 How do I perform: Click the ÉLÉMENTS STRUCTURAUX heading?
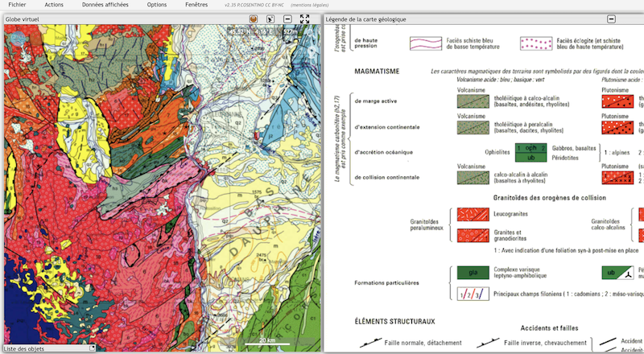[394, 322]
